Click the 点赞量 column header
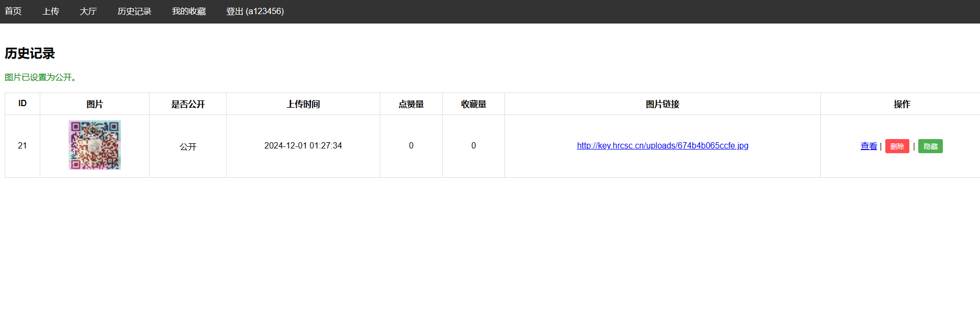Image resolution: width=980 pixels, height=321 pixels. tap(411, 104)
